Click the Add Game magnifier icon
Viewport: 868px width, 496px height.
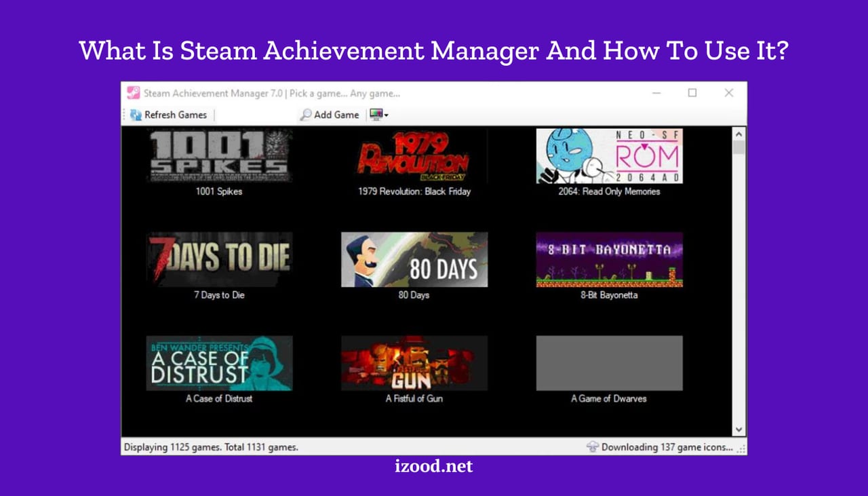point(307,115)
